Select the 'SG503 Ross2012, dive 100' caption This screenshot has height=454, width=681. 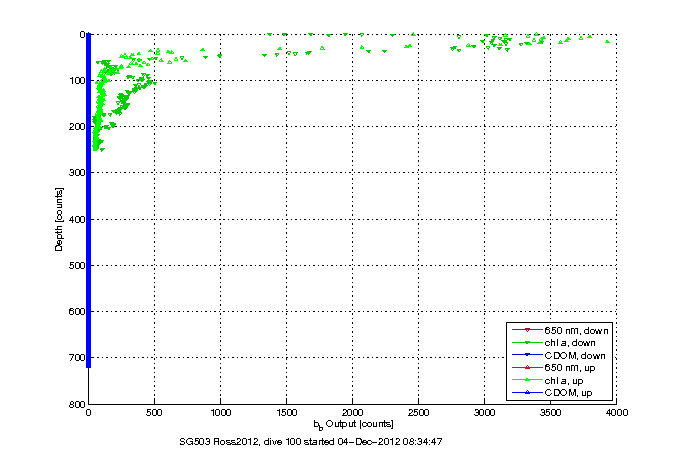(x=240, y=442)
